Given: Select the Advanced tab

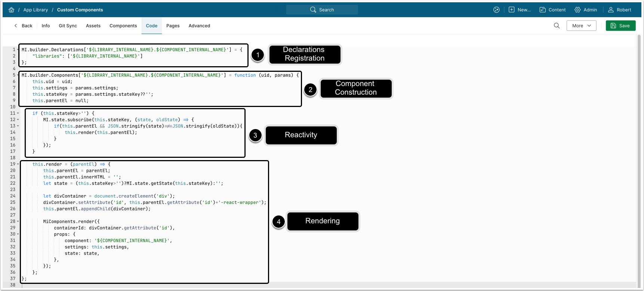Looking at the screenshot, I should point(199,26).
